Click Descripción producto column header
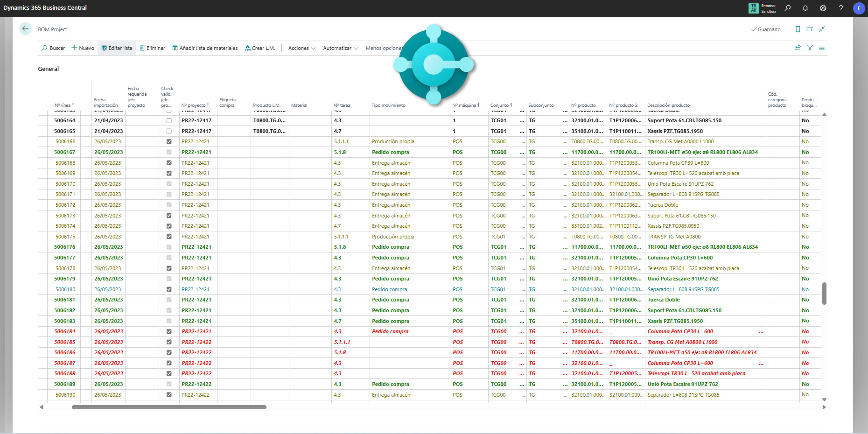This screenshot has width=868, height=434. click(x=668, y=105)
